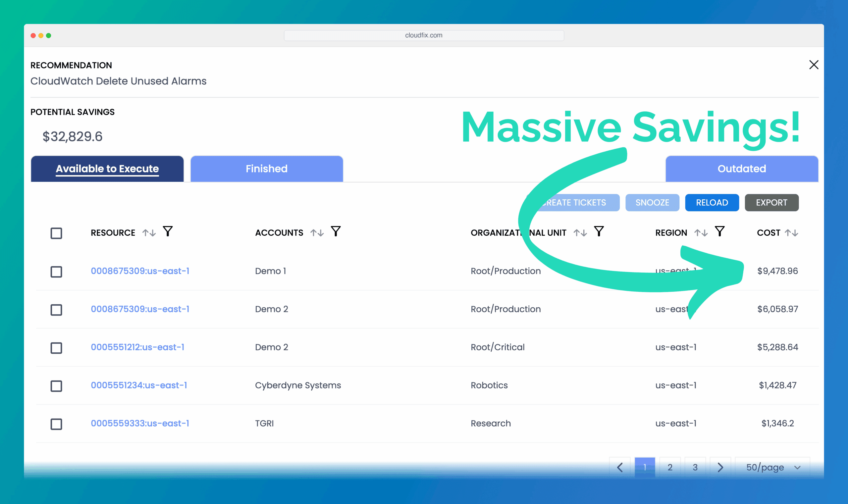The image size is (848, 504).
Task: Select the Root/Critical row checkbox
Action: click(56, 348)
